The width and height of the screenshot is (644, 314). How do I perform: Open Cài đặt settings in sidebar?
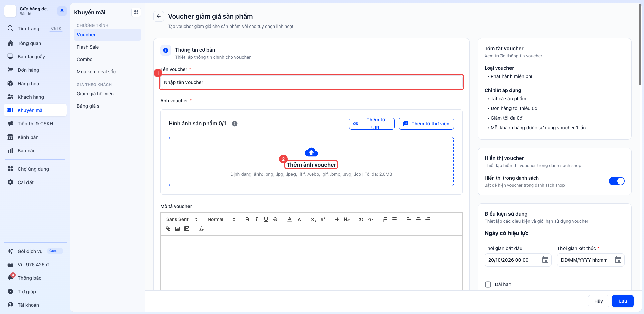coord(35,182)
